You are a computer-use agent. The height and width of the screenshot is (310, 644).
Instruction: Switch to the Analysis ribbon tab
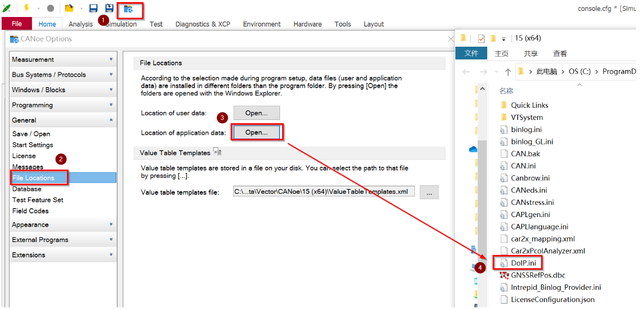click(x=81, y=24)
